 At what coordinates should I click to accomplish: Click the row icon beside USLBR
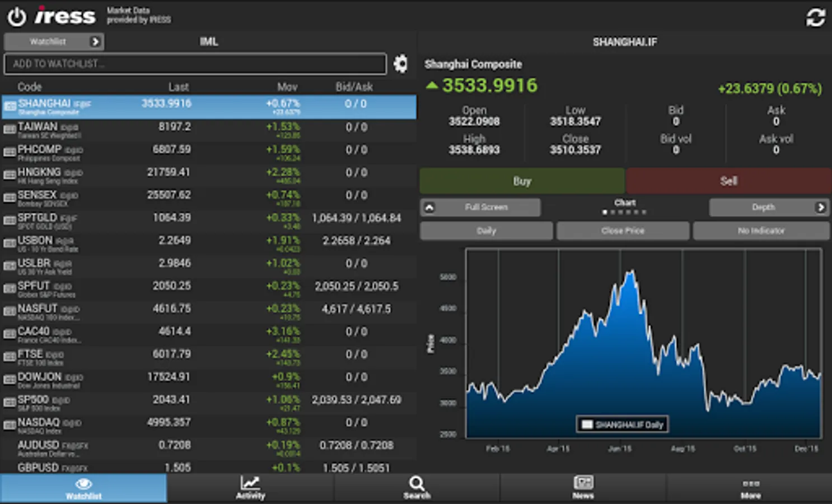click(10, 265)
